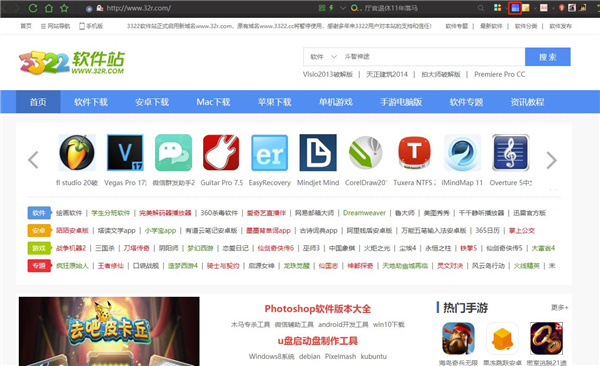Viewport: 600px width, 366px height.
Task: Open the win10下载 link
Action: (388, 325)
